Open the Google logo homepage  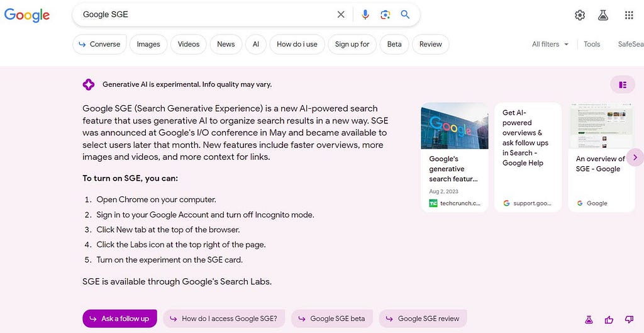(26, 15)
